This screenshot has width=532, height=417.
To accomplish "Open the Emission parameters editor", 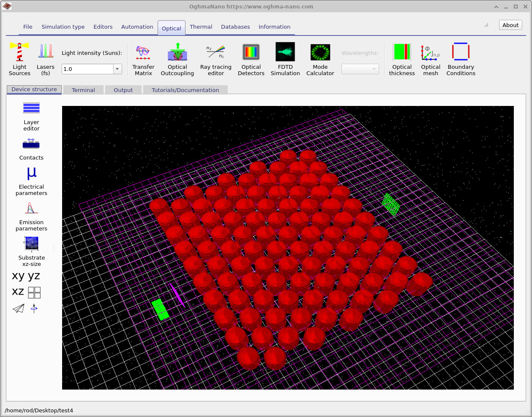I will click(x=31, y=217).
